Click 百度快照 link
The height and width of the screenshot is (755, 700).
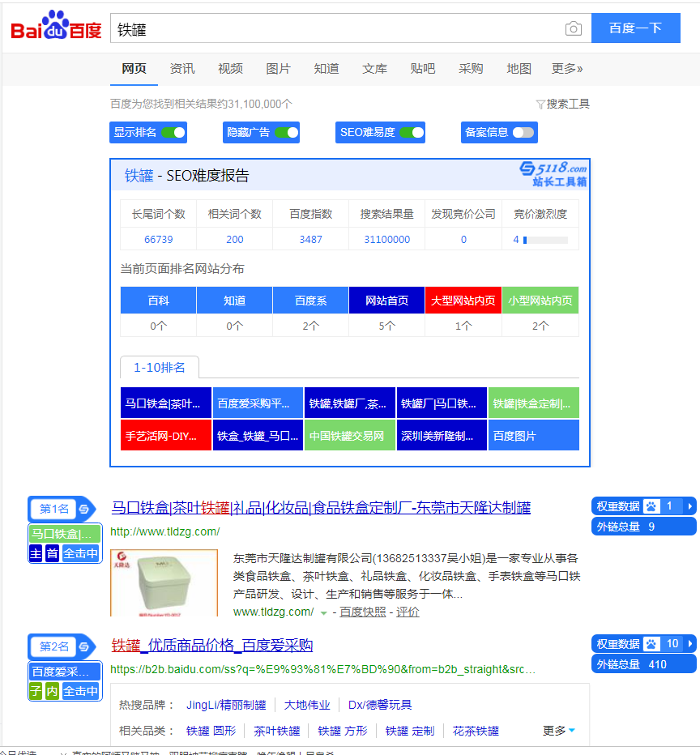363,612
